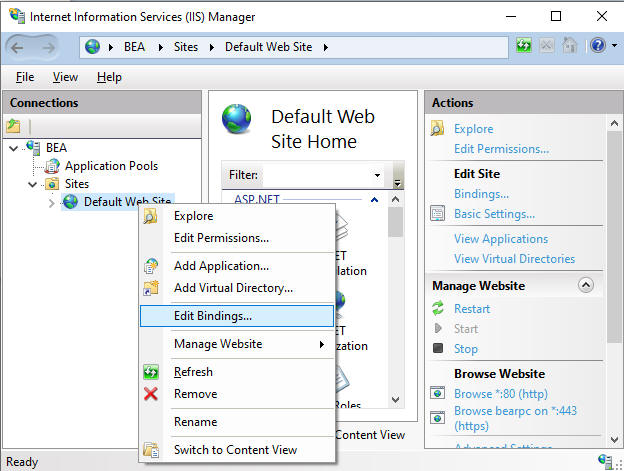Click the status bar network icon
624x471 pixels.
(605, 461)
